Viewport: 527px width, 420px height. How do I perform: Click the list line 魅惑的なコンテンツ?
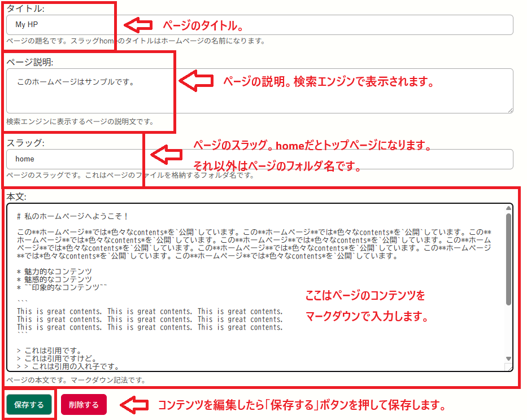(x=54, y=279)
